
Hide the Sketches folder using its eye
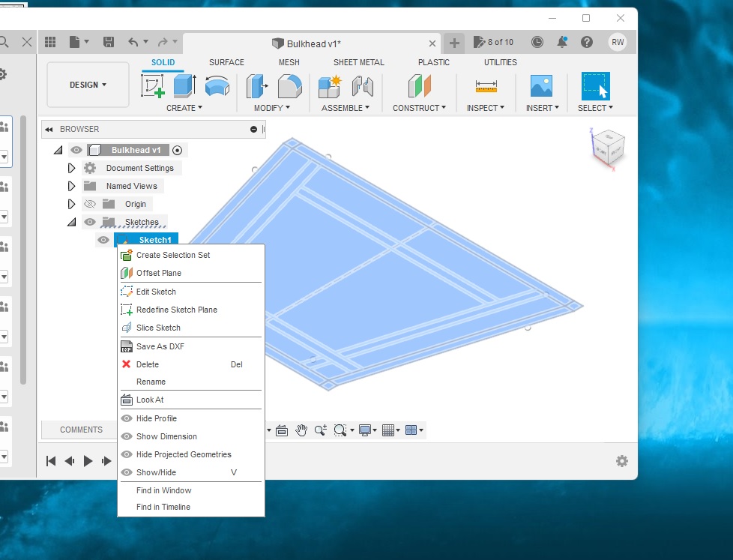coord(91,222)
